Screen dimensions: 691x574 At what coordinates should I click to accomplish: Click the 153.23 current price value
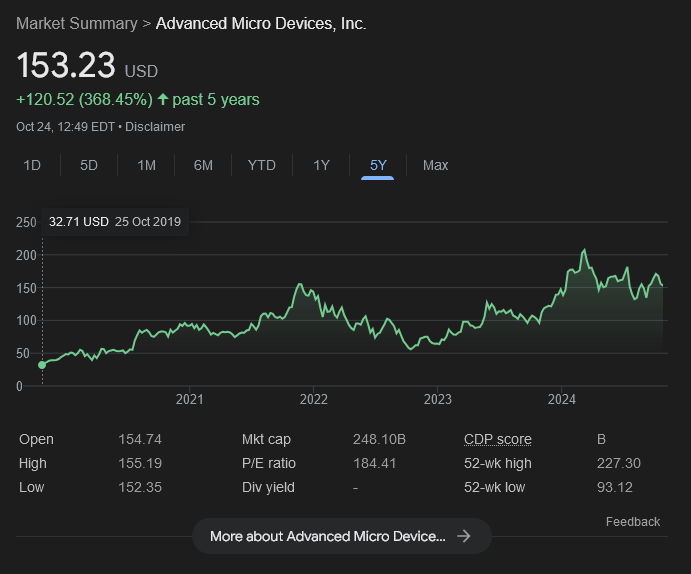[66, 65]
